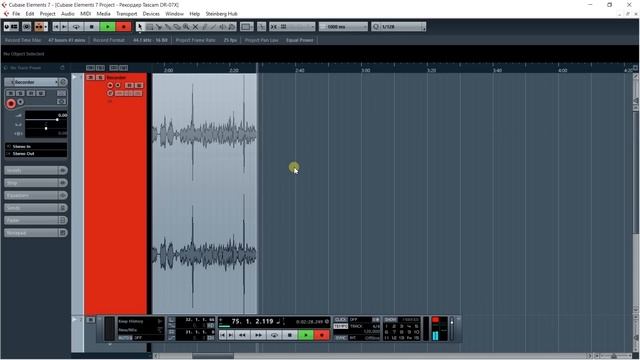Open the Project menu
The width and height of the screenshot is (640, 360).
47,14
